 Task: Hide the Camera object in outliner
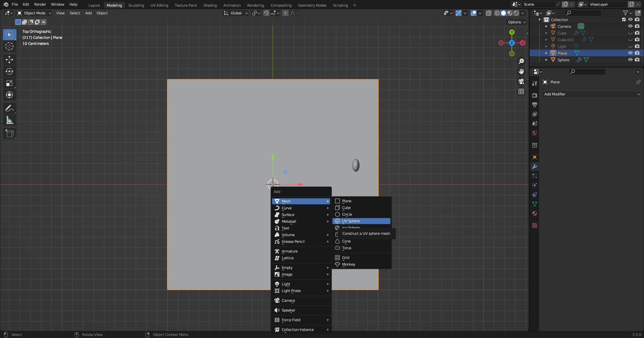point(630,26)
